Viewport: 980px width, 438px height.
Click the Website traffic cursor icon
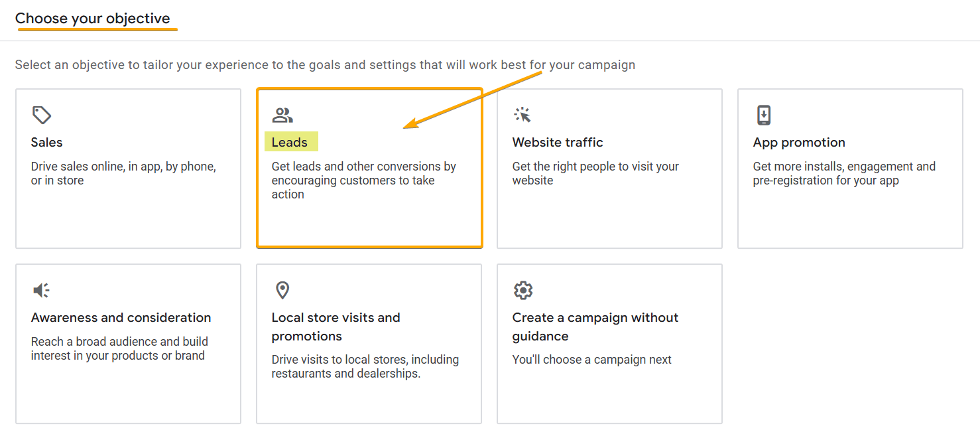[523, 115]
